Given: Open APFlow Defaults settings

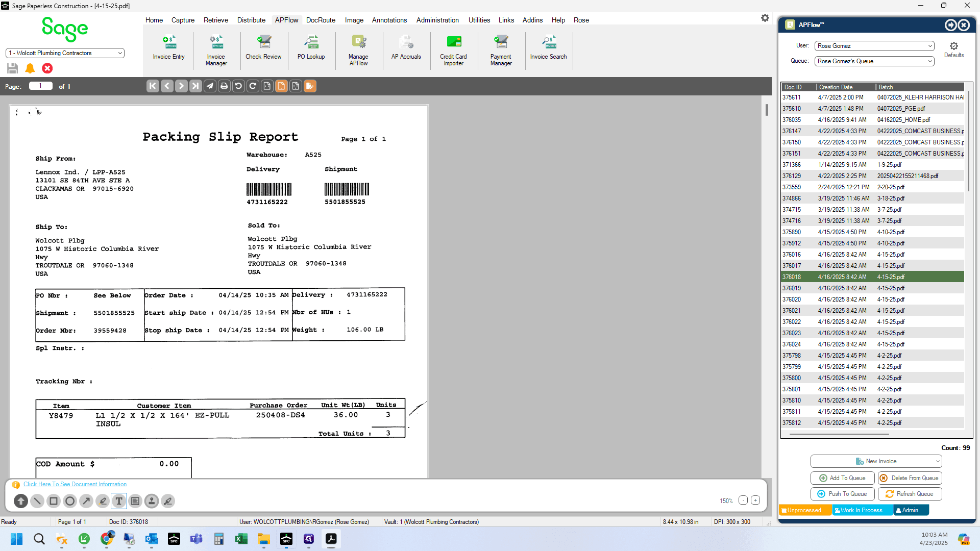Looking at the screenshot, I should (954, 49).
